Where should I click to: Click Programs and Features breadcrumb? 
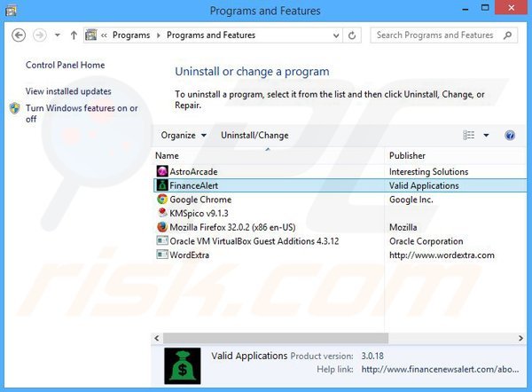(211, 35)
